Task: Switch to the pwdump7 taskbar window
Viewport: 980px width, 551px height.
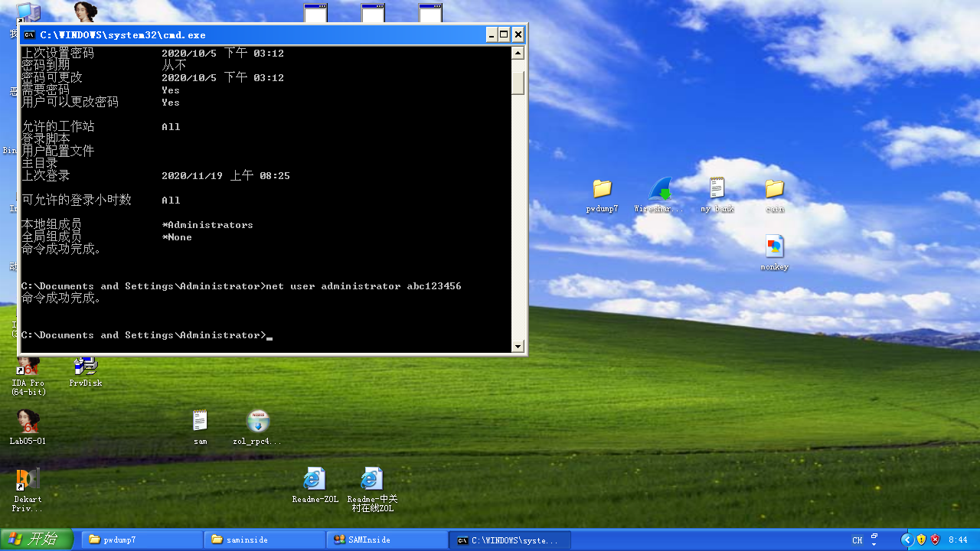Action: [142, 540]
